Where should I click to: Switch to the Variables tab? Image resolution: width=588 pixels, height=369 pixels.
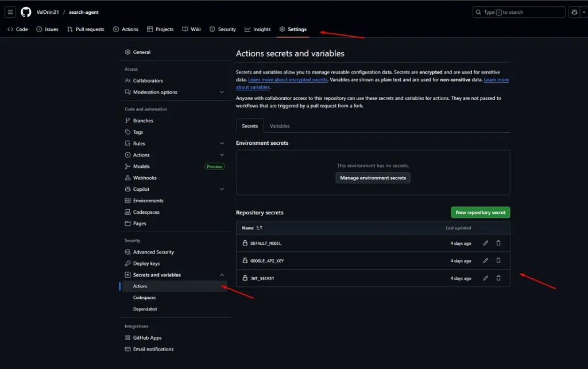tap(280, 126)
